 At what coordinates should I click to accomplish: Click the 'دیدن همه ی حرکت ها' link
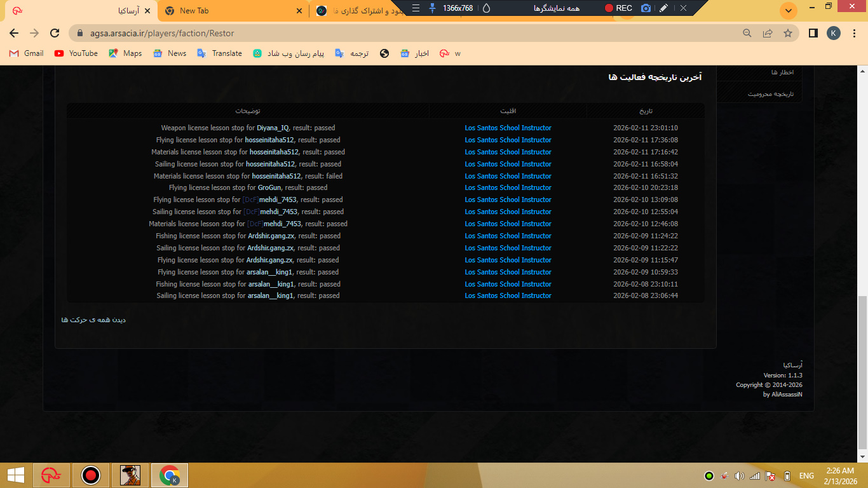coord(93,320)
